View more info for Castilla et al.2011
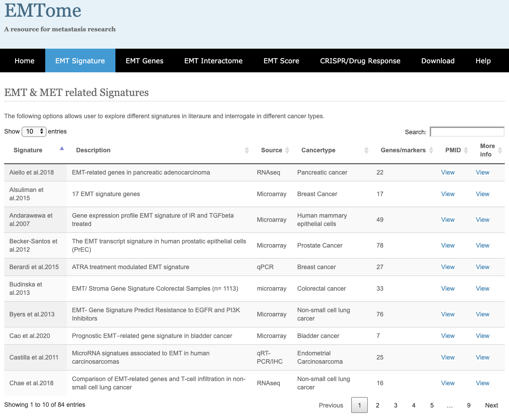Image resolution: width=509 pixels, height=420 pixels. [483, 357]
